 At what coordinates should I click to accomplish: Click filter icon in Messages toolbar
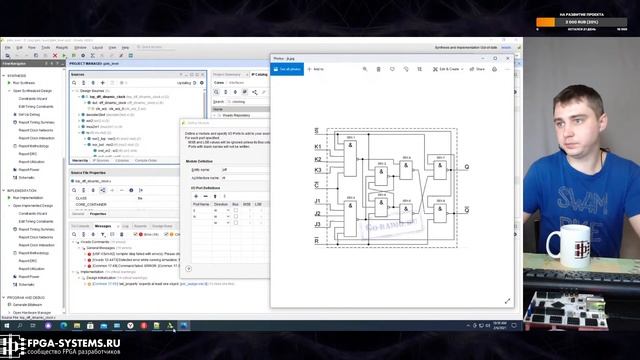point(102,234)
